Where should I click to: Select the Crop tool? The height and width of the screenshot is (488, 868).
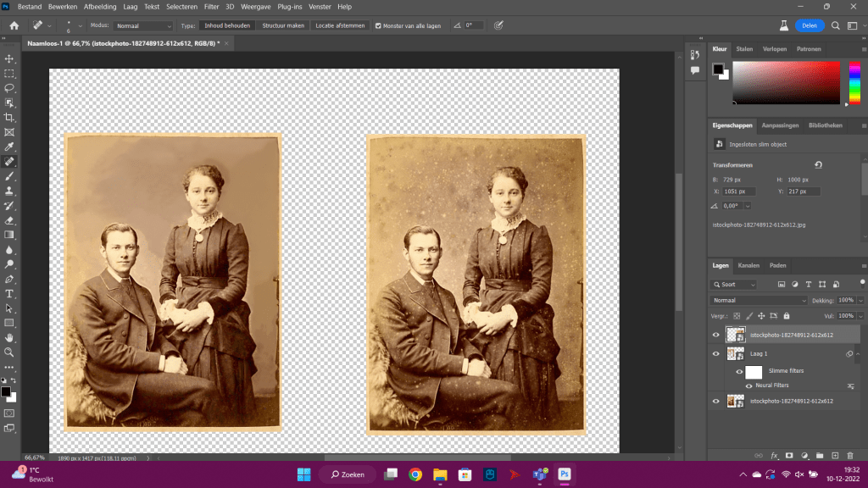point(9,117)
